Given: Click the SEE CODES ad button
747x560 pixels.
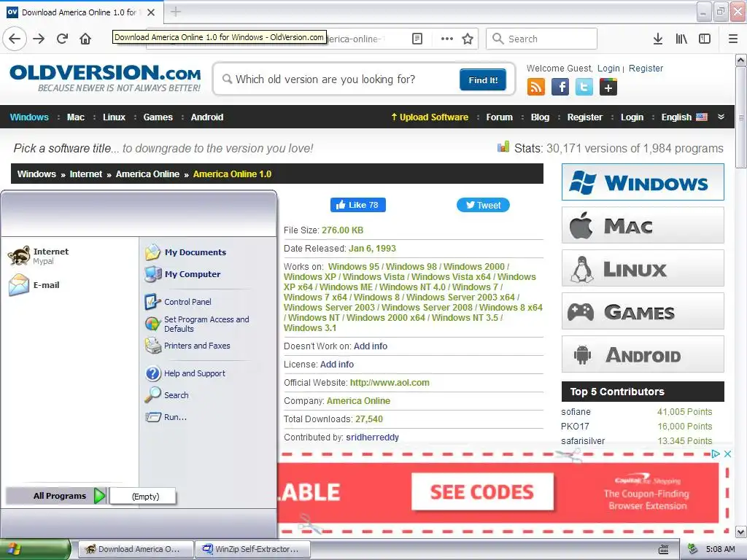Looking at the screenshot, I should tap(483, 491).
